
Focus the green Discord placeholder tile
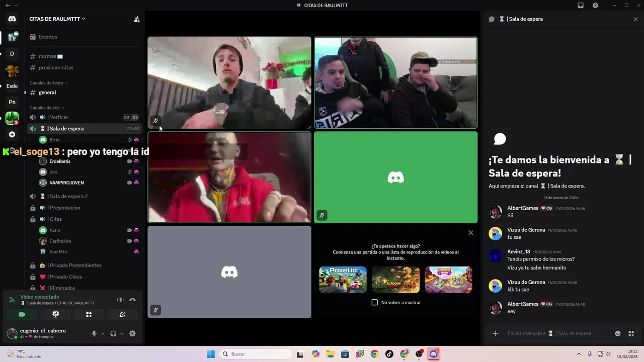coord(396,177)
